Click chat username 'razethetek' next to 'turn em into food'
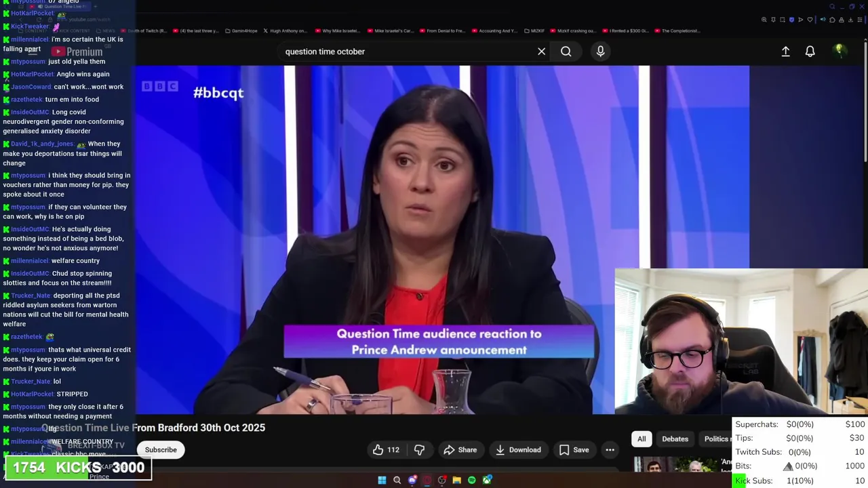 pyautogui.click(x=26, y=100)
